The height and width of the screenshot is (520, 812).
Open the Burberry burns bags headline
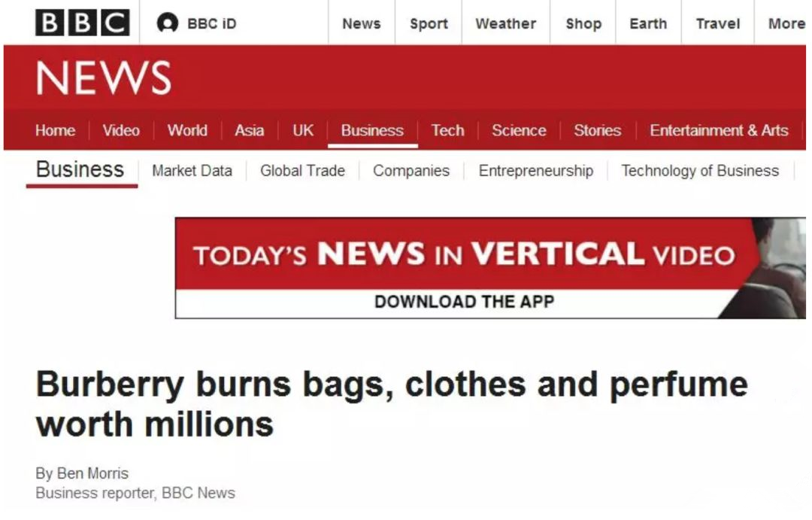[392, 404]
